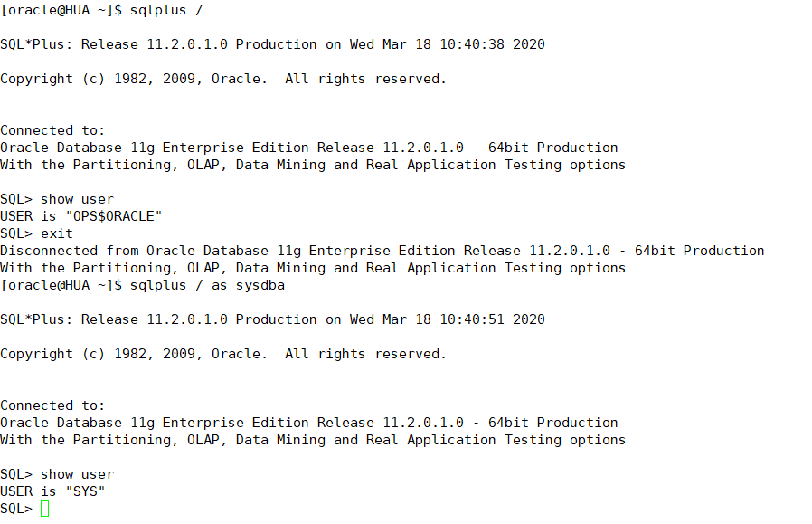
Task: Click the first "[oracle@HUA ~]$" shell prompt
Action: click(x=61, y=10)
